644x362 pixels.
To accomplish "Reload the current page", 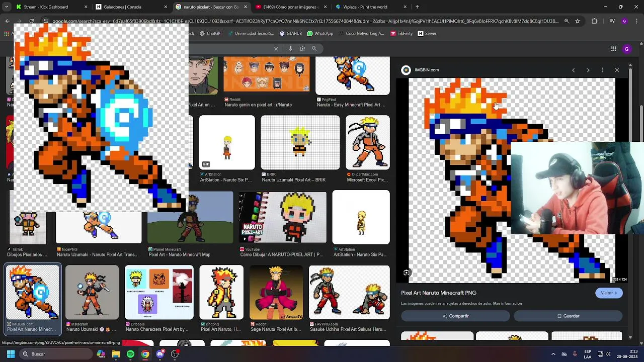I will click(x=31, y=21).
